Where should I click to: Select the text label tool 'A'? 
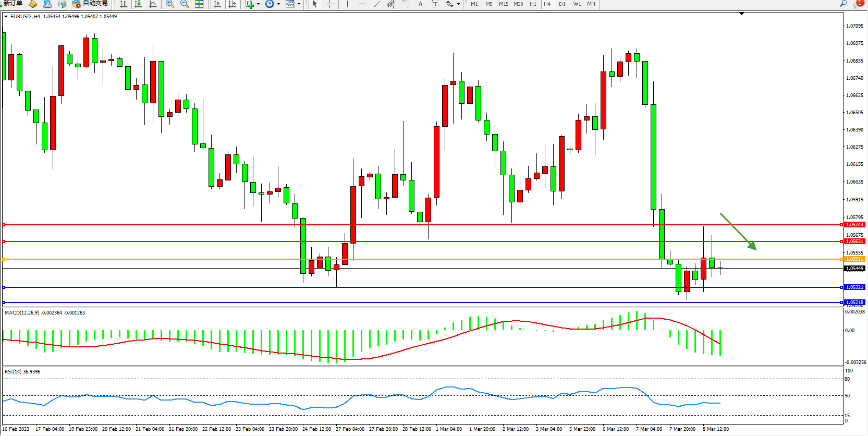pyautogui.click(x=421, y=4)
